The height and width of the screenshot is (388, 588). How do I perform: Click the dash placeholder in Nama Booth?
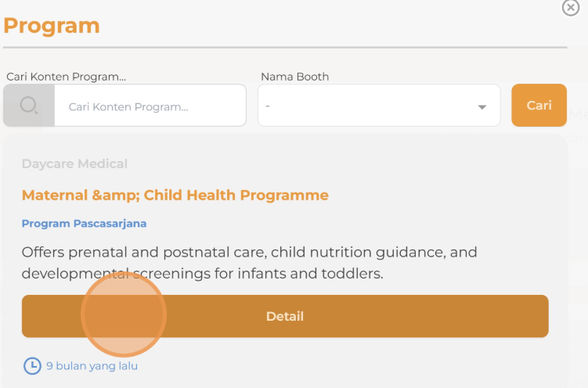[268, 106]
